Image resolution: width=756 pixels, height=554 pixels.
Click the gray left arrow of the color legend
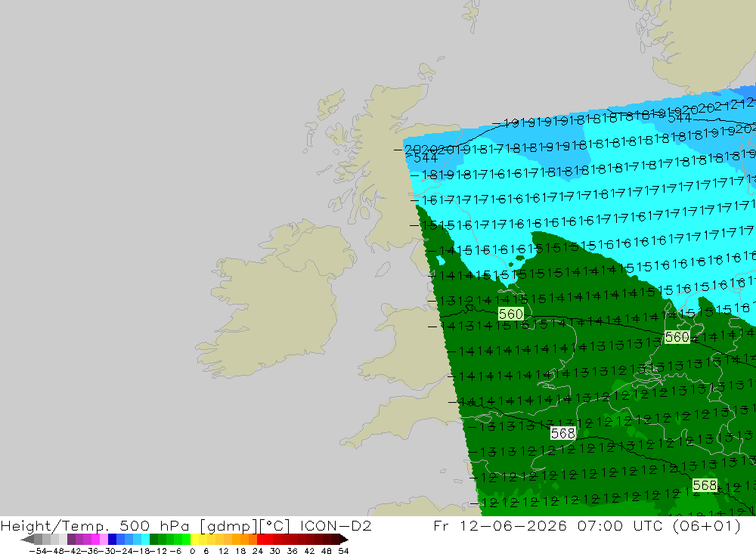pyautogui.click(x=27, y=539)
